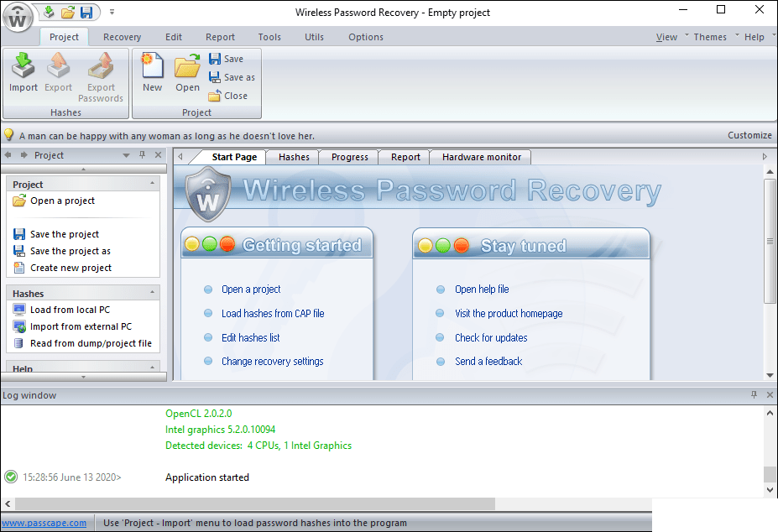The image size is (778, 532).
Task: Click the Export Passwords ribbon icon
Action: [x=101, y=77]
